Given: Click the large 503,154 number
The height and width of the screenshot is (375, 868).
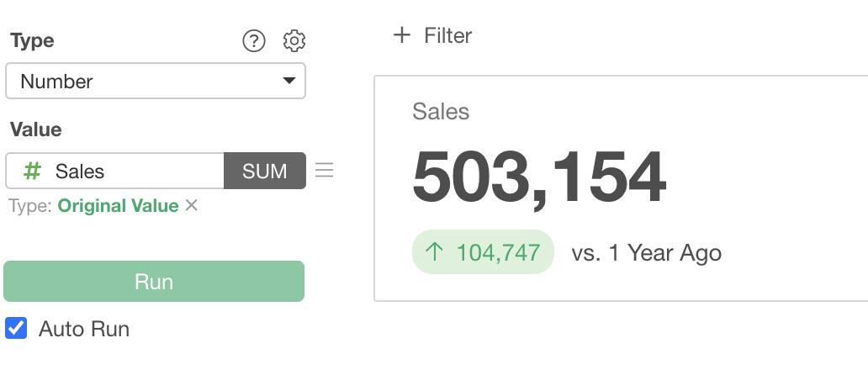Looking at the screenshot, I should tap(539, 179).
